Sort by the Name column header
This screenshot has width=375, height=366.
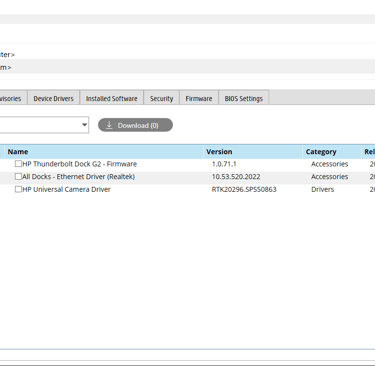(104, 152)
